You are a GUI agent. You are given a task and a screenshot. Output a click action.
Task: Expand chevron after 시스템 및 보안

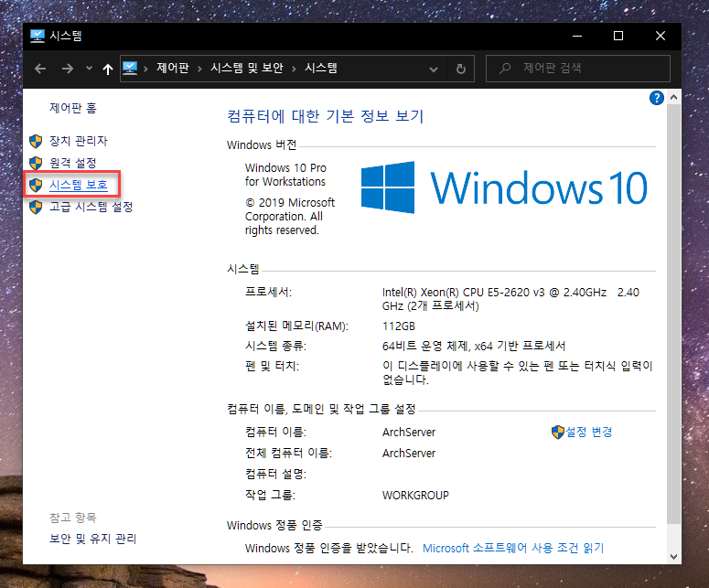click(x=294, y=69)
